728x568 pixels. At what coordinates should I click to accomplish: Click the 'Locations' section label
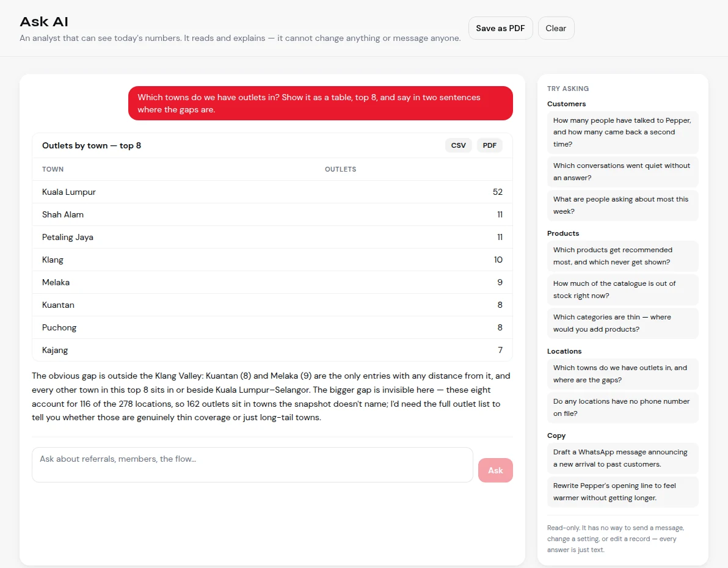[564, 352]
